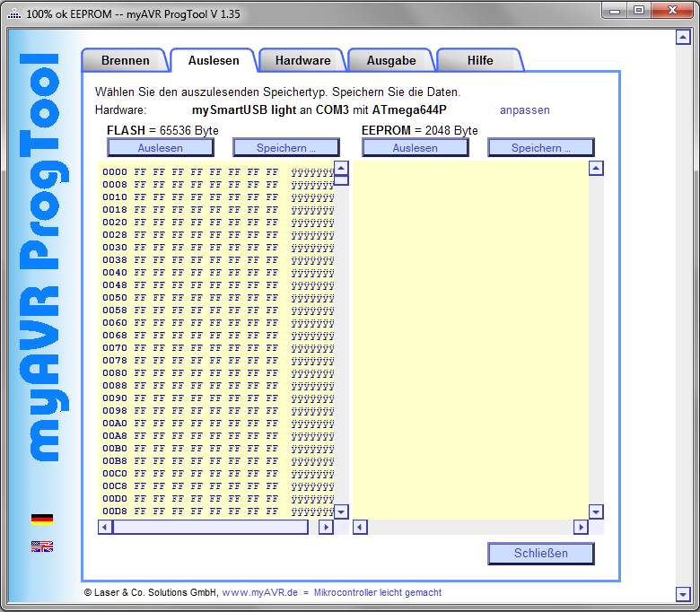
Task: Click the Schließen button
Action: [541, 554]
